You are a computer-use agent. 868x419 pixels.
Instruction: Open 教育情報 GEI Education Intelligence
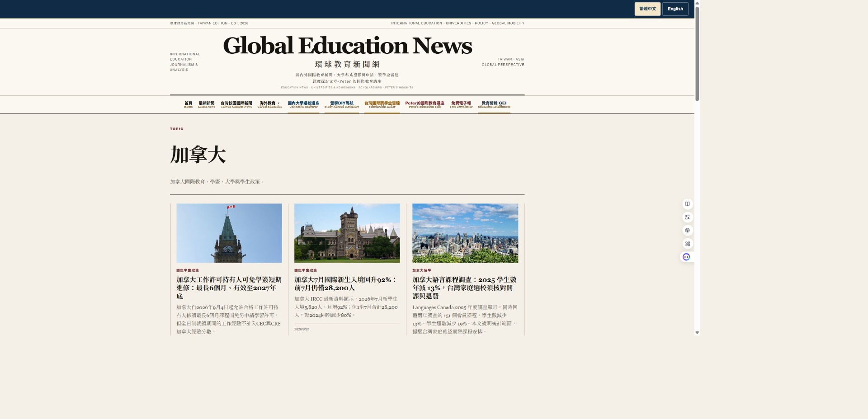coord(494,104)
